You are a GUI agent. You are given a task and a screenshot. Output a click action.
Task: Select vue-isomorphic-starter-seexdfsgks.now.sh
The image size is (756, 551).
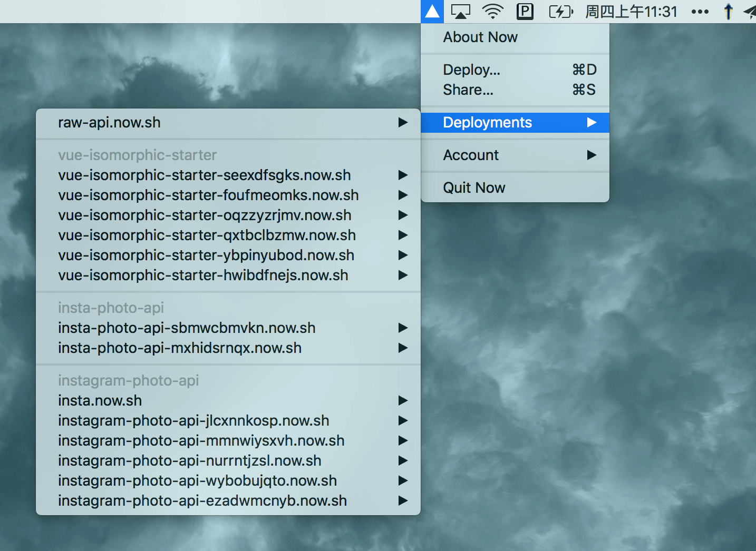point(228,175)
